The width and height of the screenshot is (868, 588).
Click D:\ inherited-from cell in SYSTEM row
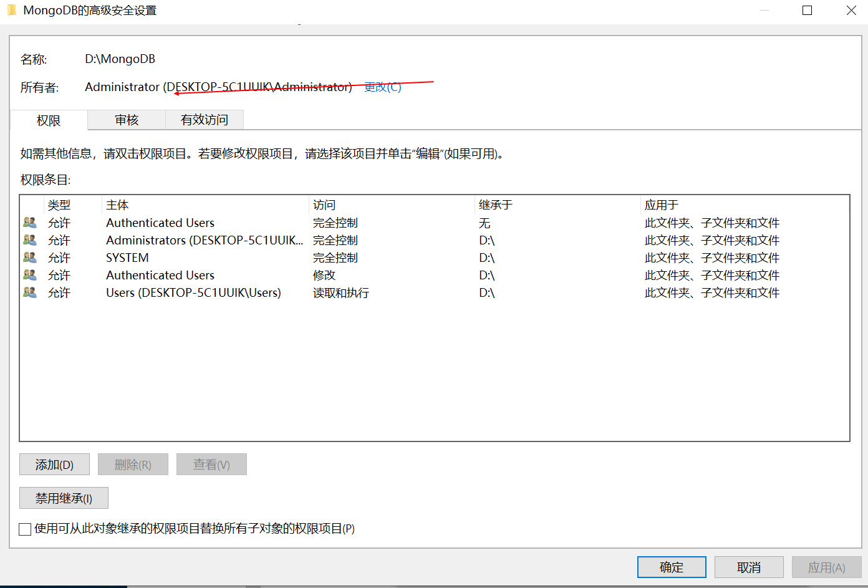pyautogui.click(x=486, y=258)
